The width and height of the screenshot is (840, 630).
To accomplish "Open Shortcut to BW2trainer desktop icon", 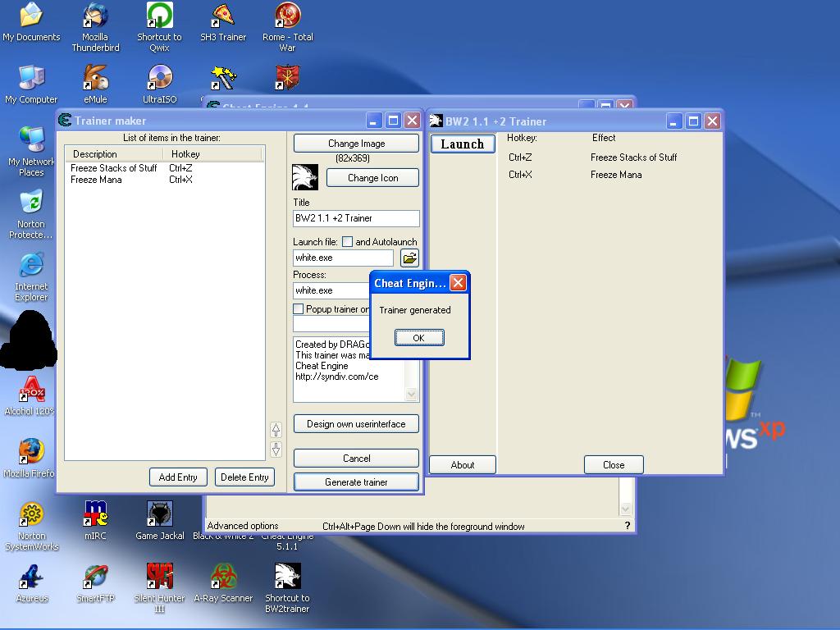I will coord(287,577).
